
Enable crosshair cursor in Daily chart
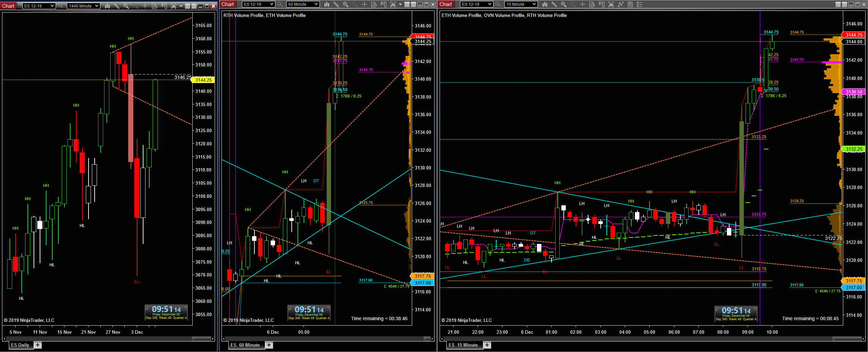[x=145, y=6]
